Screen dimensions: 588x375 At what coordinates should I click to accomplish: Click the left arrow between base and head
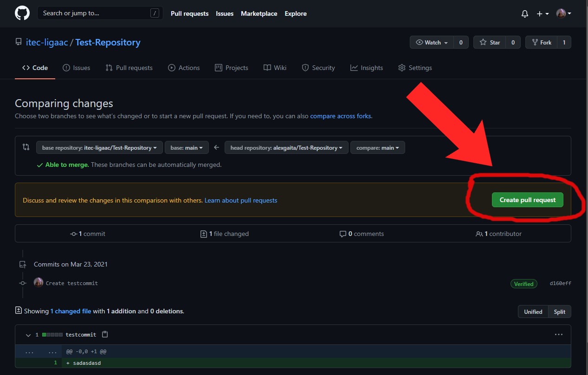(x=216, y=147)
